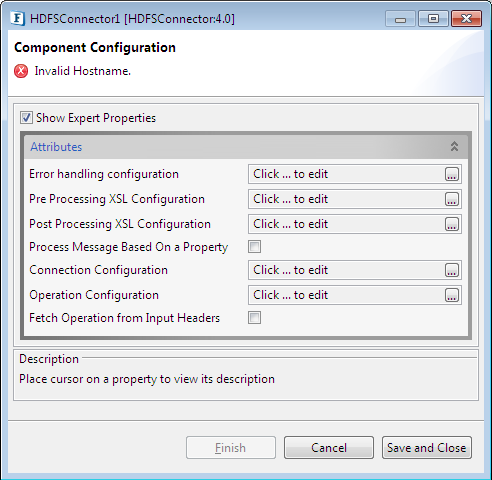This screenshot has width=492, height=480.
Task: Click the disabled Finish button
Action: coord(231,448)
